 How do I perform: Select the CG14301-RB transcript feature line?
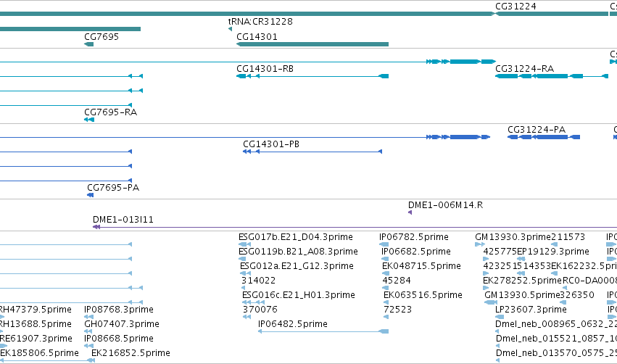[x=312, y=76]
